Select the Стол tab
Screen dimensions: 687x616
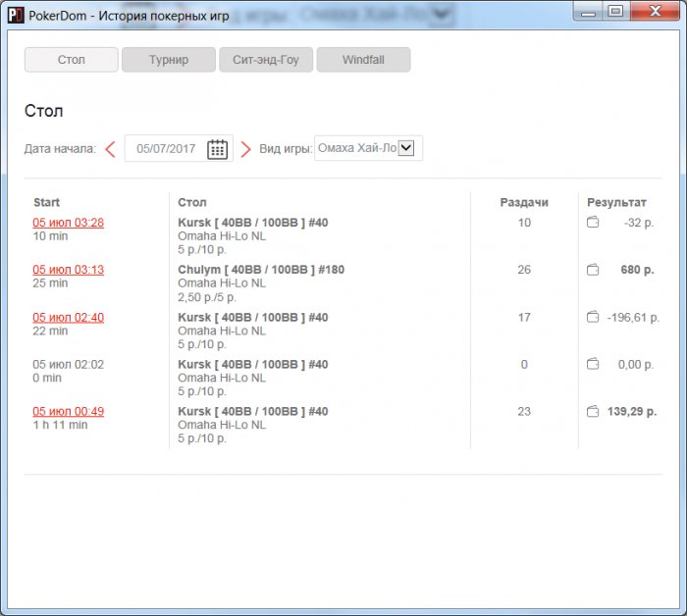point(72,60)
